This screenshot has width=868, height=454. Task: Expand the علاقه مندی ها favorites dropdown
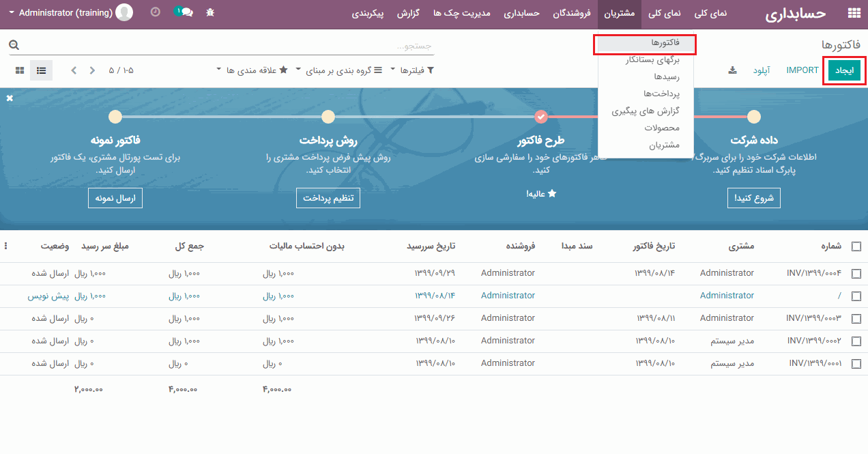click(252, 70)
